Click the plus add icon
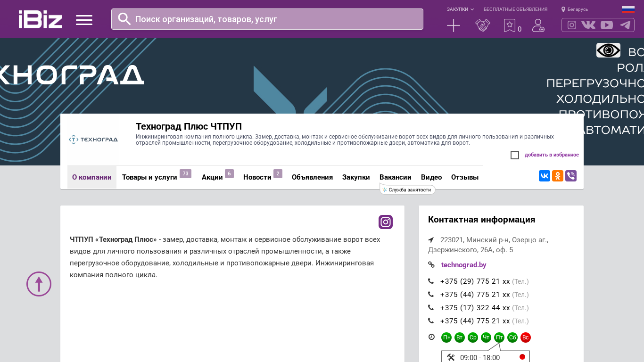The height and width of the screenshot is (362, 644). coord(454,25)
